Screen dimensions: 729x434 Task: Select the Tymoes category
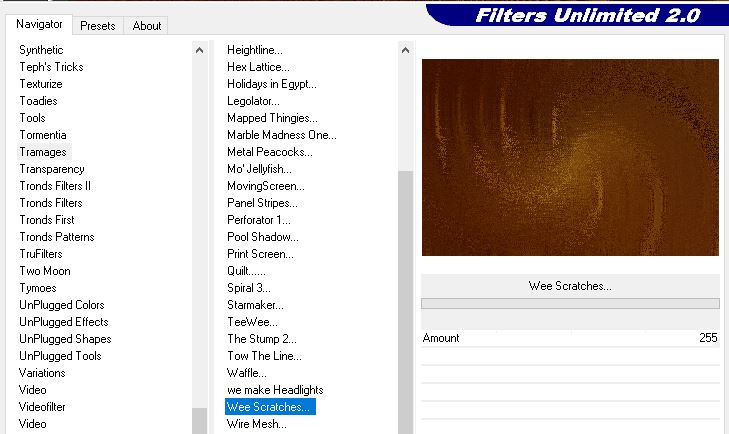tap(38, 288)
